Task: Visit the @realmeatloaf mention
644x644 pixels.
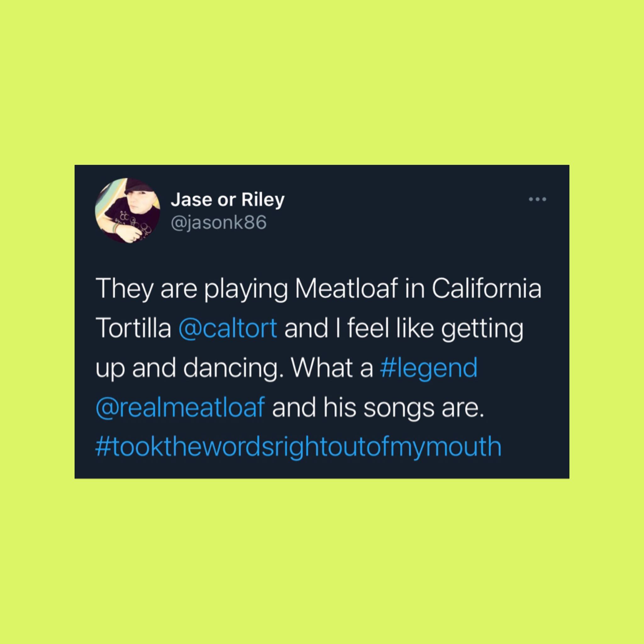Action: [180, 407]
